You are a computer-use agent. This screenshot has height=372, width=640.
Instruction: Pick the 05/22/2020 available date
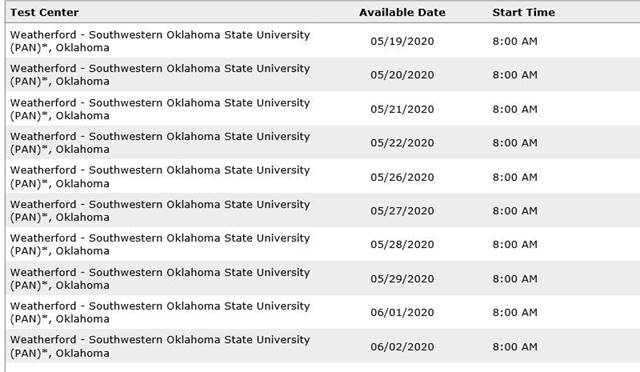pyautogui.click(x=402, y=143)
